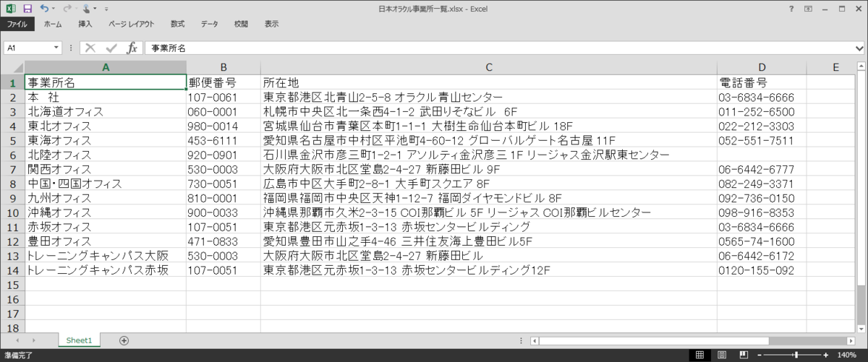Image resolution: width=868 pixels, height=362 pixels.
Task: Click the Save icon in quick access toolbar
Action: tap(27, 9)
